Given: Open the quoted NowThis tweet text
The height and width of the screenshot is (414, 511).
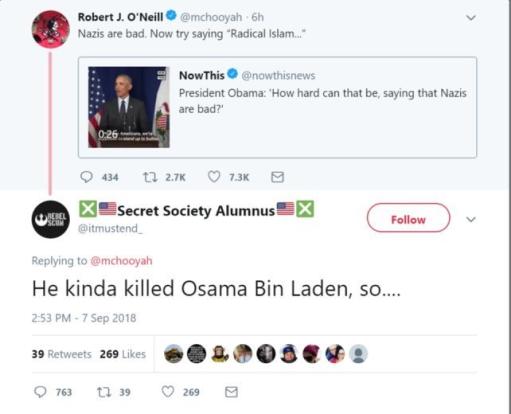Looking at the screenshot, I should [x=322, y=101].
